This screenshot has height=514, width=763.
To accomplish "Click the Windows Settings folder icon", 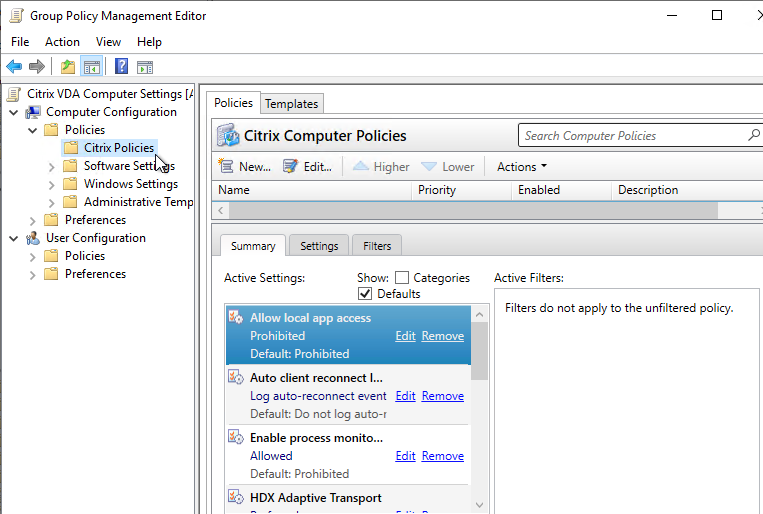I will pyautogui.click(x=70, y=184).
